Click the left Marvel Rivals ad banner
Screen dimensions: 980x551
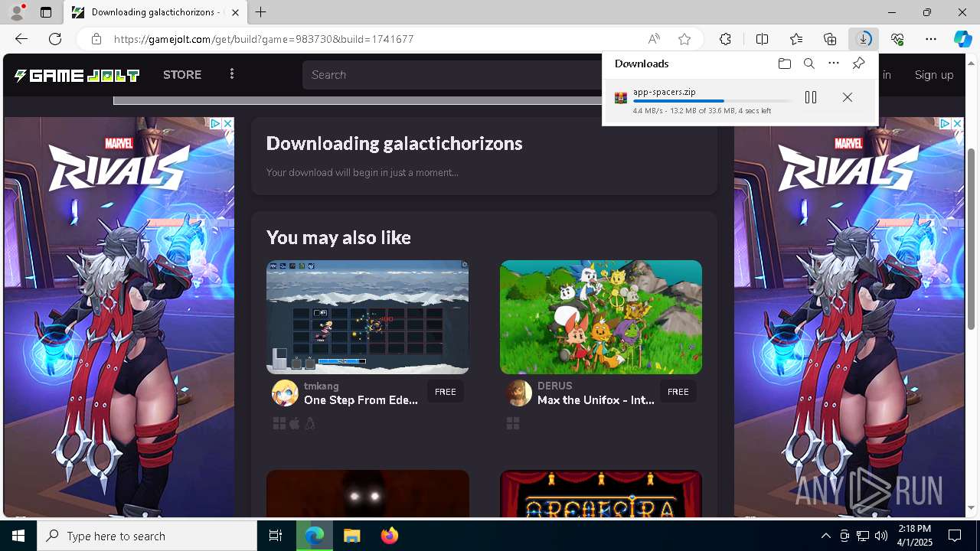point(119,318)
